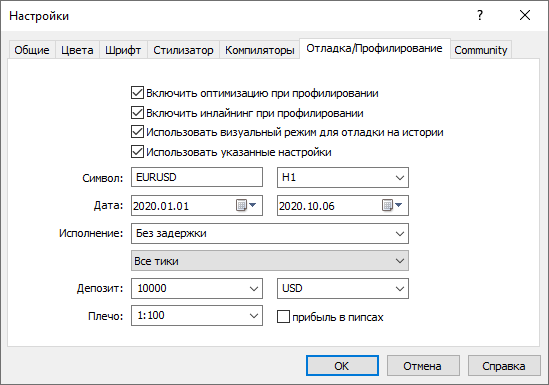Image resolution: width=549 pixels, height=385 pixels.
Task: Switch to the Общие tab
Action: coord(32,50)
